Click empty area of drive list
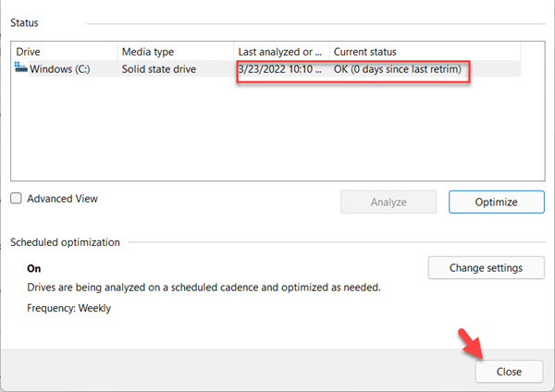555x392 pixels. [277, 129]
